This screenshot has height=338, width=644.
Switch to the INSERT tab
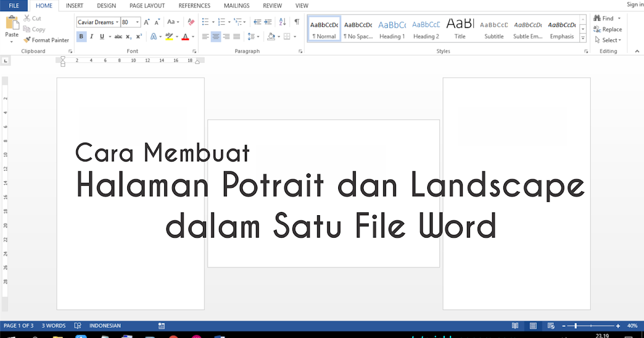click(75, 5)
